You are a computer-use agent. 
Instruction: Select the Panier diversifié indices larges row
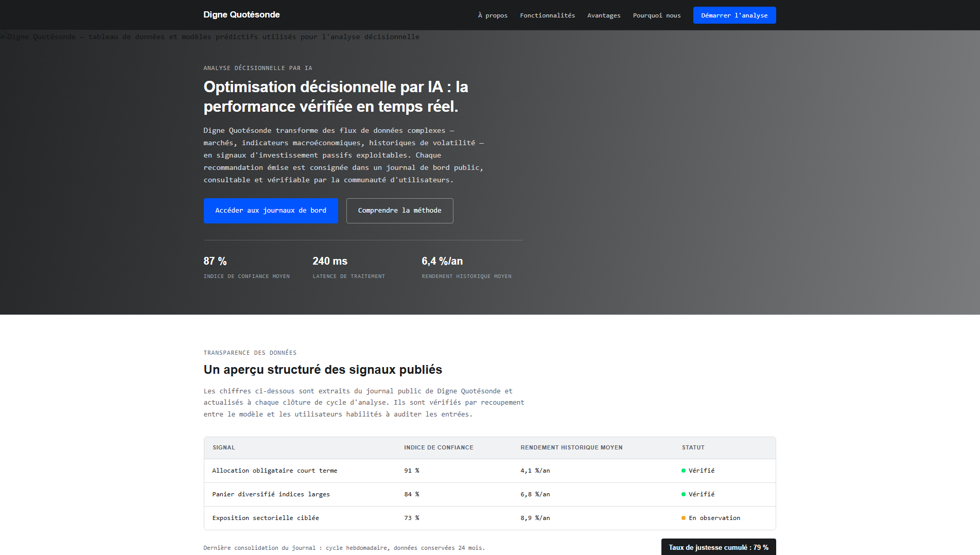[x=490, y=494]
